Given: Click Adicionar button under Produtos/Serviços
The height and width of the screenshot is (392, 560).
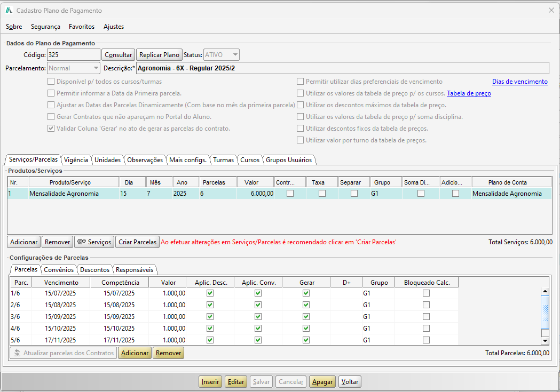Looking at the screenshot, I should tap(23, 242).
